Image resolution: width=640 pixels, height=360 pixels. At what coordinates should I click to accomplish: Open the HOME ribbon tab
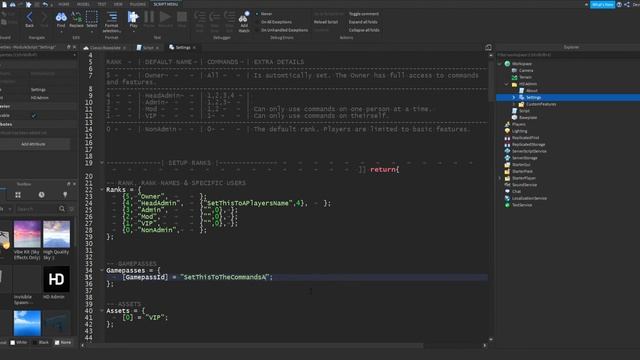tap(64, 4)
